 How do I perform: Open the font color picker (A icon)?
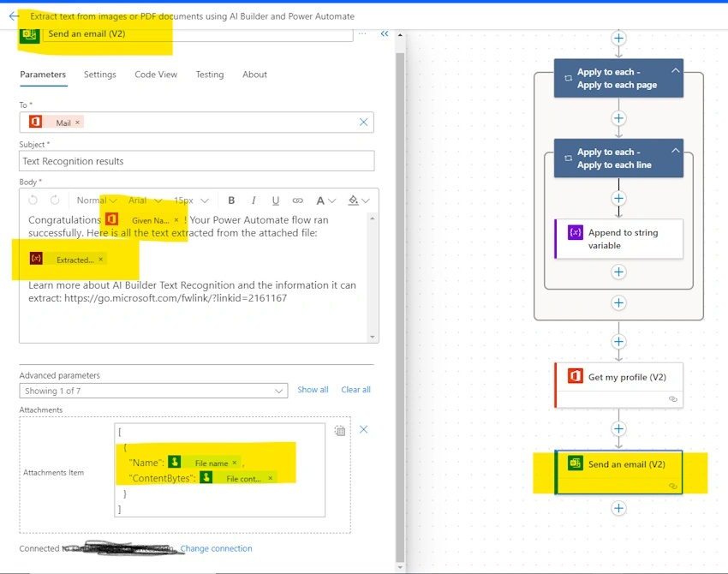click(x=325, y=200)
